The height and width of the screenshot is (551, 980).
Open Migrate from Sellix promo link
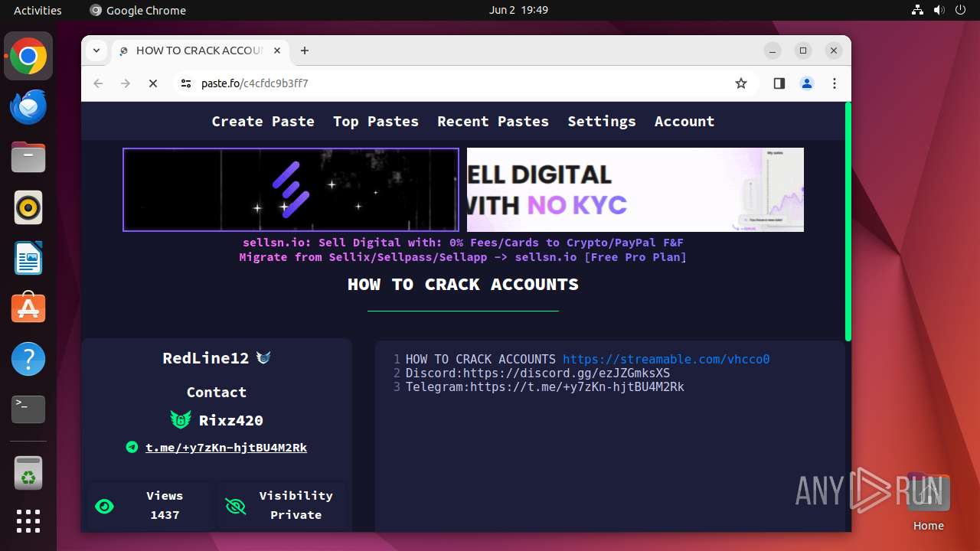[463, 257]
